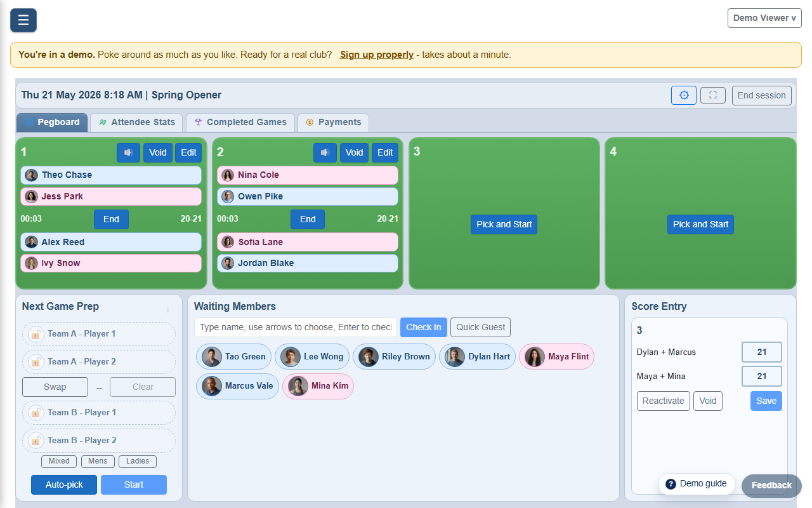End the game on court 1

click(x=111, y=219)
